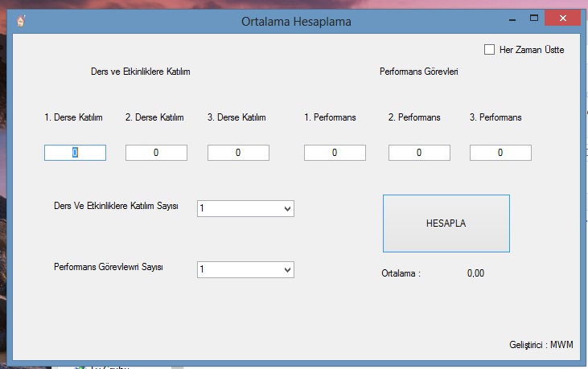Screen dimensions: 588x369
Task: Click the Ders ve Etkinliklere Katılım heading
Action: 140,72
